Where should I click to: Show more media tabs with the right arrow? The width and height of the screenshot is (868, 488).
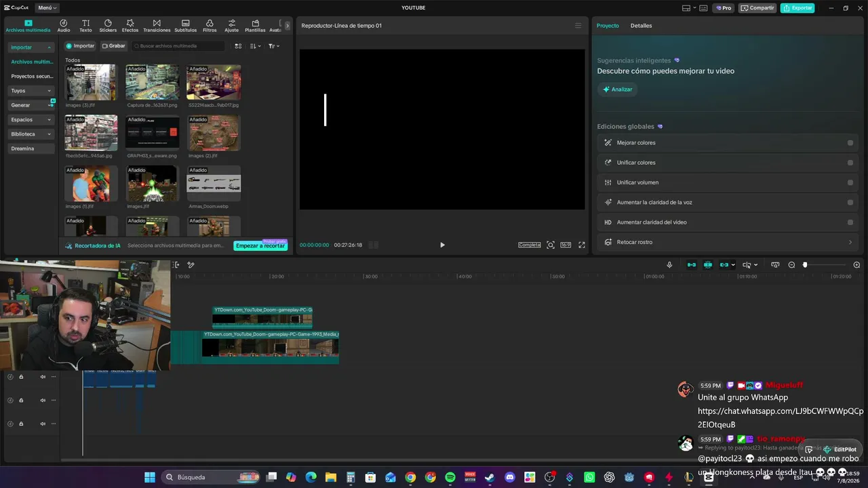click(x=287, y=26)
